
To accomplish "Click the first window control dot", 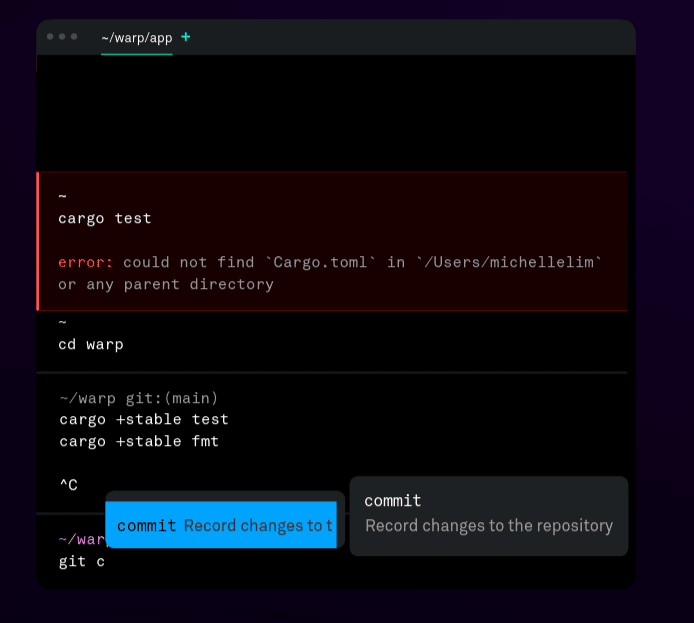I will pos(50,36).
